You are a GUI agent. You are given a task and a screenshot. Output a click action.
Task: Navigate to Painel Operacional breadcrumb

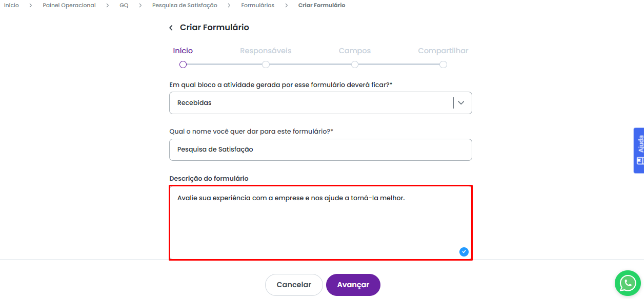coord(69,5)
